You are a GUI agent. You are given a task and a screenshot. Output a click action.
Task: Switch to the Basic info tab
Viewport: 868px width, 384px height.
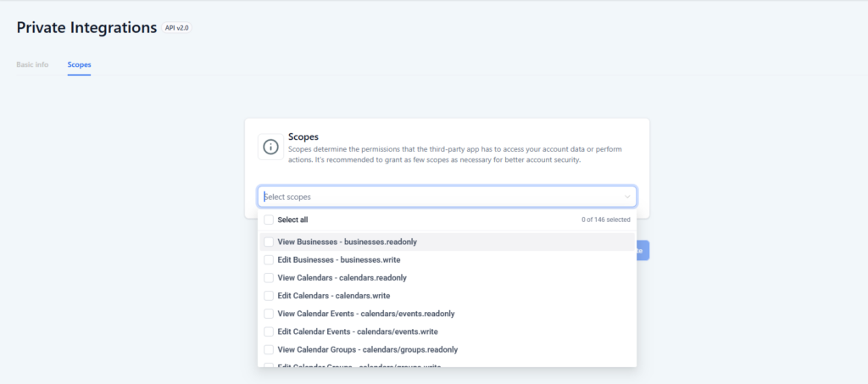point(32,64)
